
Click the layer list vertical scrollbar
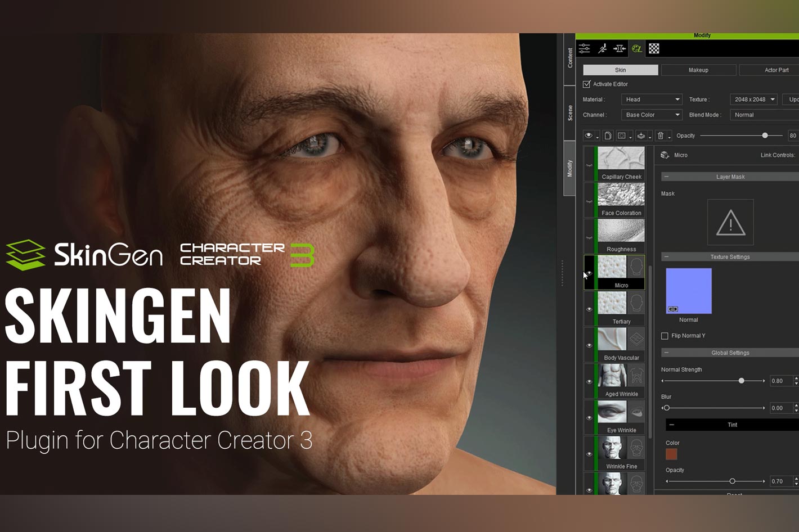click(650, 352)
